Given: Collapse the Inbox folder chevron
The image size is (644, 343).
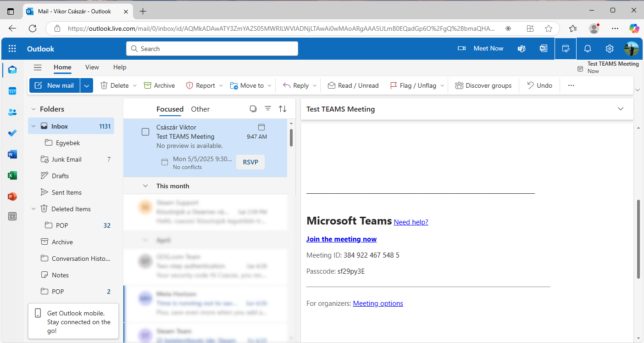Looking at the screenshot, I should [33, 126].
